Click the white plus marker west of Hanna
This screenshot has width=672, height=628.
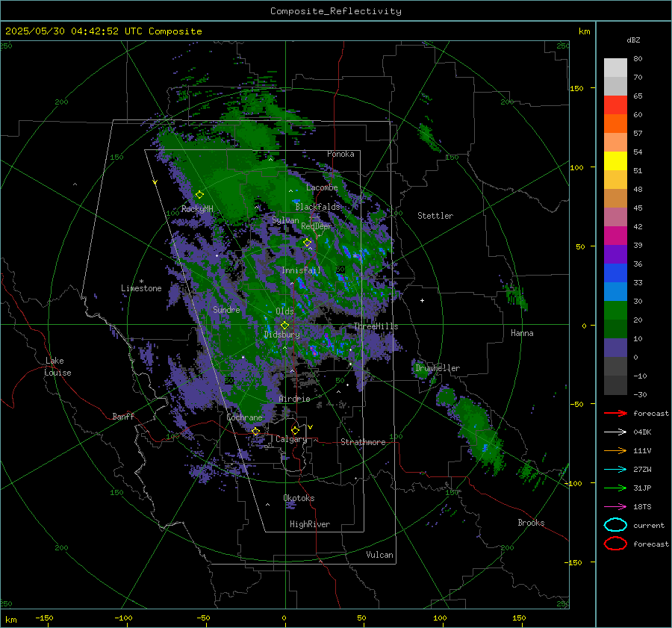click(x=422, y=300)
